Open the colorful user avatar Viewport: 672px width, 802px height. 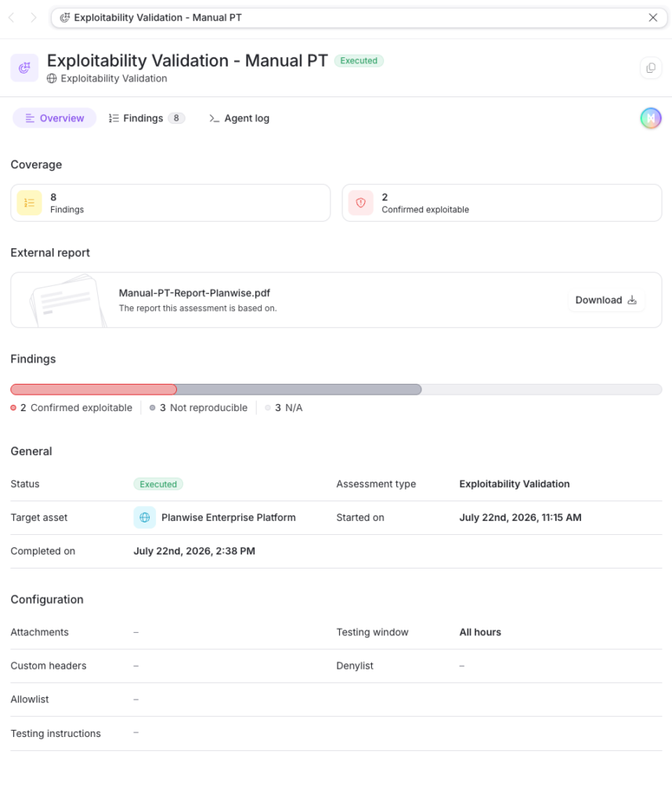[x=651, y=118]
